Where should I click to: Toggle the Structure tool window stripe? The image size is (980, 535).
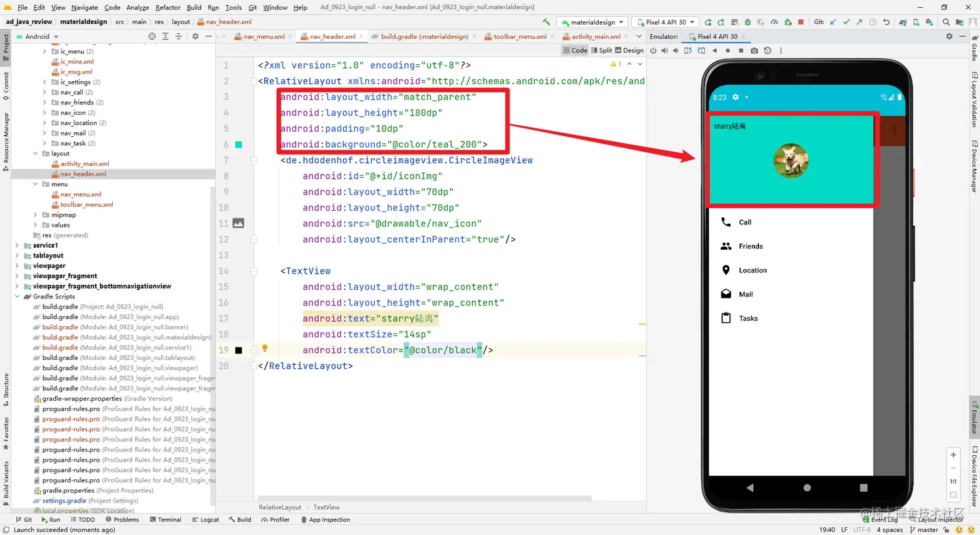click(6, 389)
